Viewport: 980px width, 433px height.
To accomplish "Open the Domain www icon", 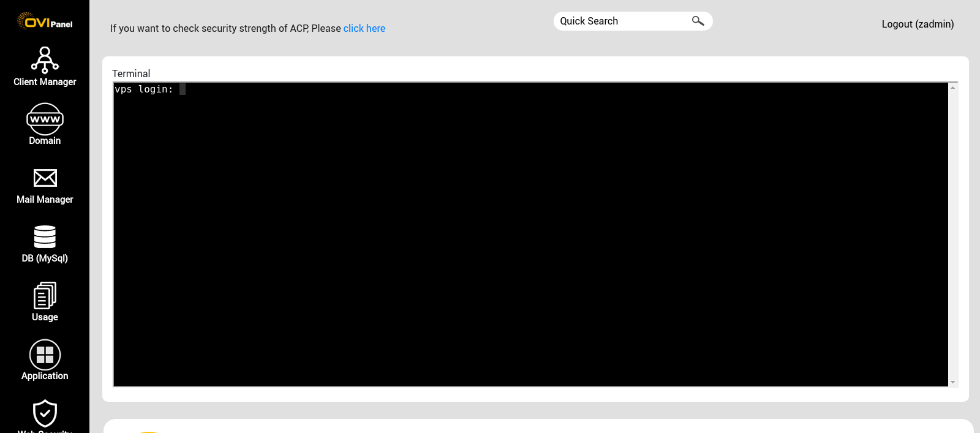I will (x=45, y=119).
